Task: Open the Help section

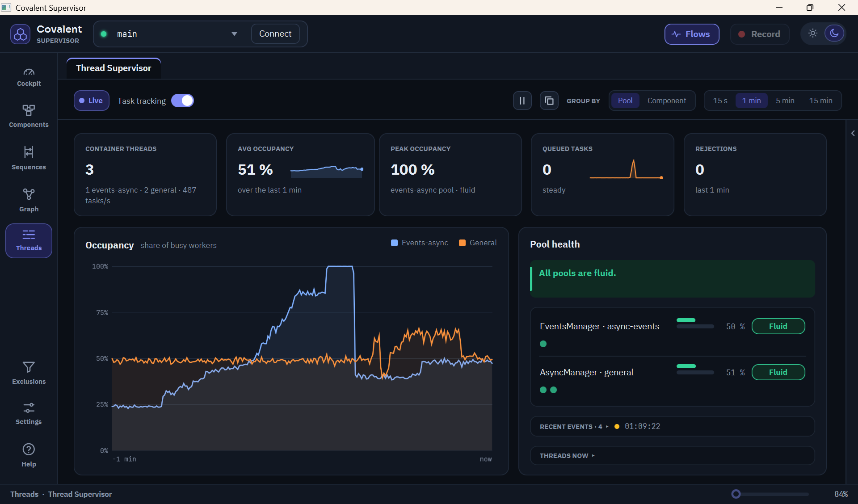Action: coord(29,455)
